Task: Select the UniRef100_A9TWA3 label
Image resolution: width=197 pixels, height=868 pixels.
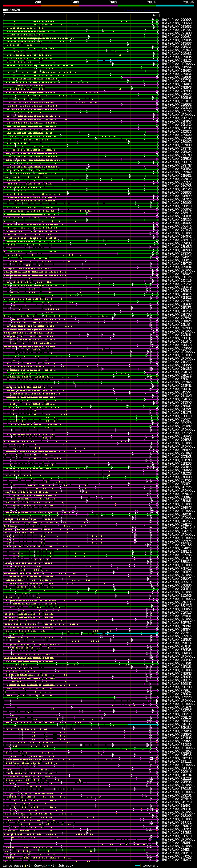Action: [177, 453]
